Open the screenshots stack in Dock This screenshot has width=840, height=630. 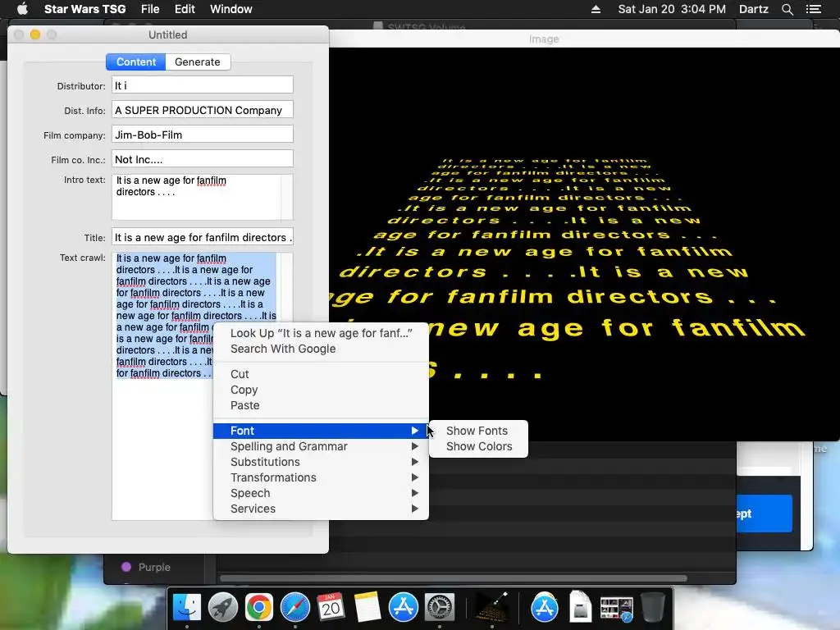[x=617, y=609]
